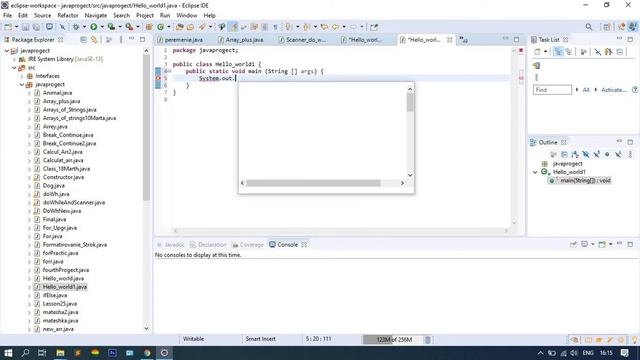Open the Windows Start menu

coord(8,353)
